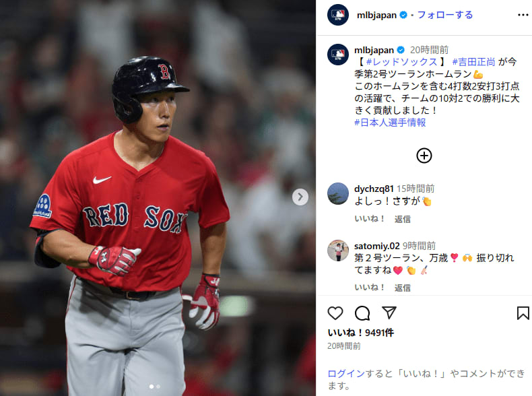Open the #吉田正尚 hashtag

473,62
